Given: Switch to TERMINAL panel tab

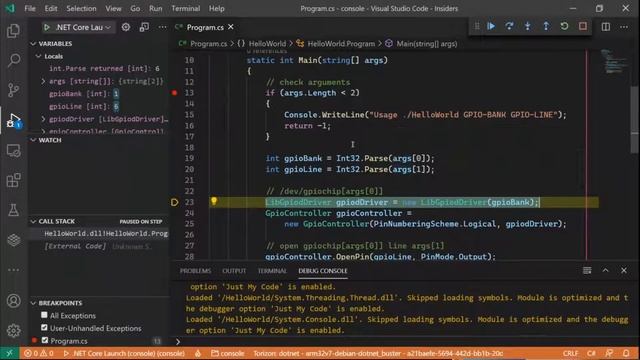Looking at the screenshot, I should (x=272, y=271).
